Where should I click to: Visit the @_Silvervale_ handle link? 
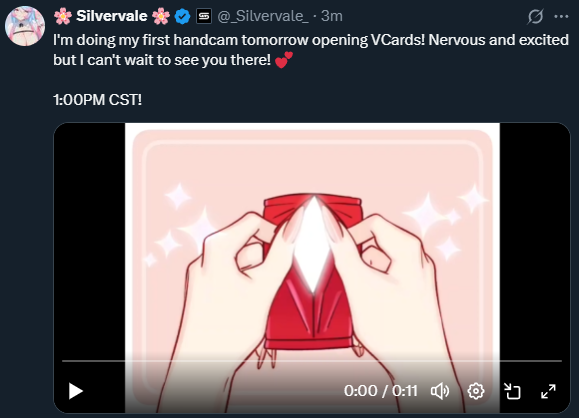(x=263, y=16)
